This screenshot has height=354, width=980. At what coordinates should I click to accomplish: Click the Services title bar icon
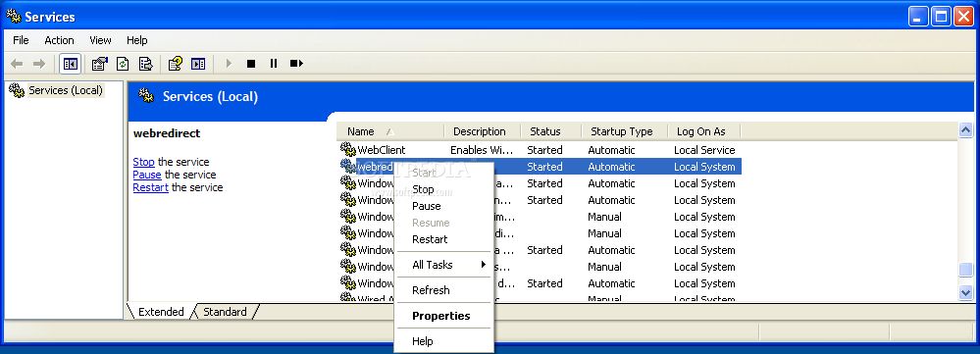[x=13, y=17]
